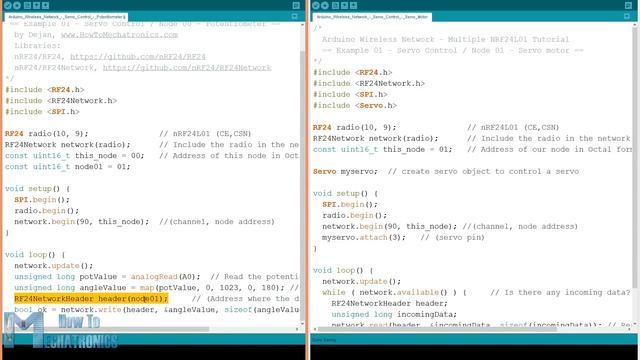Click New sketch icon in Potentiometer window
This screenshot has height=360, width=640.
tap(27, 5)
